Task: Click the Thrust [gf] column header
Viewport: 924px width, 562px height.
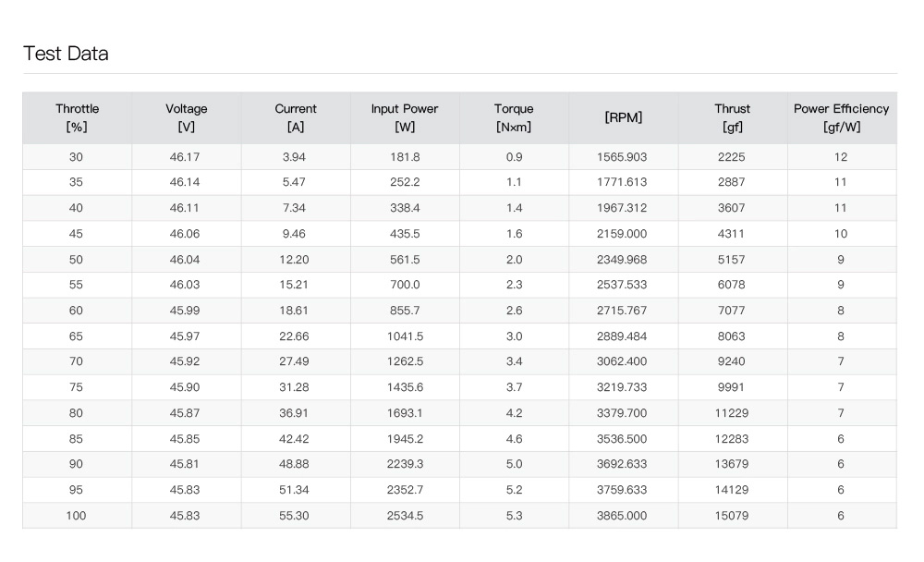Action: pyautogui.click(x=732, y=117)
